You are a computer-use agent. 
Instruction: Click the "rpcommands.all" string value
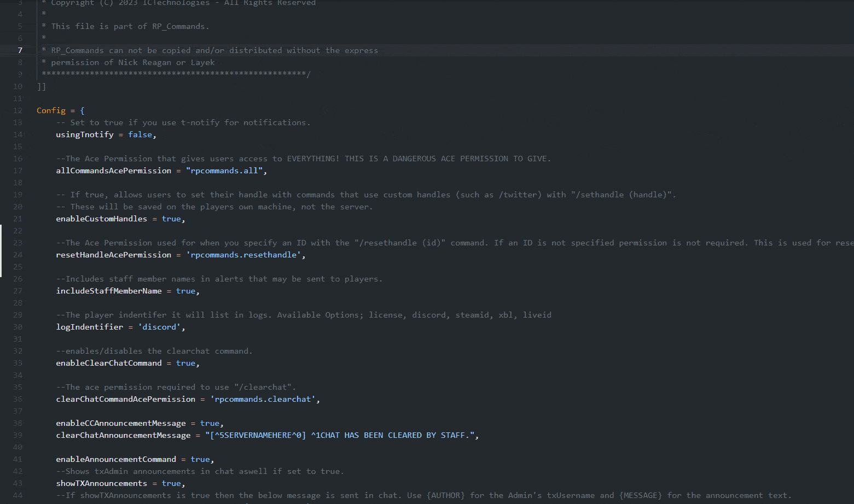(x=224, y=171)
